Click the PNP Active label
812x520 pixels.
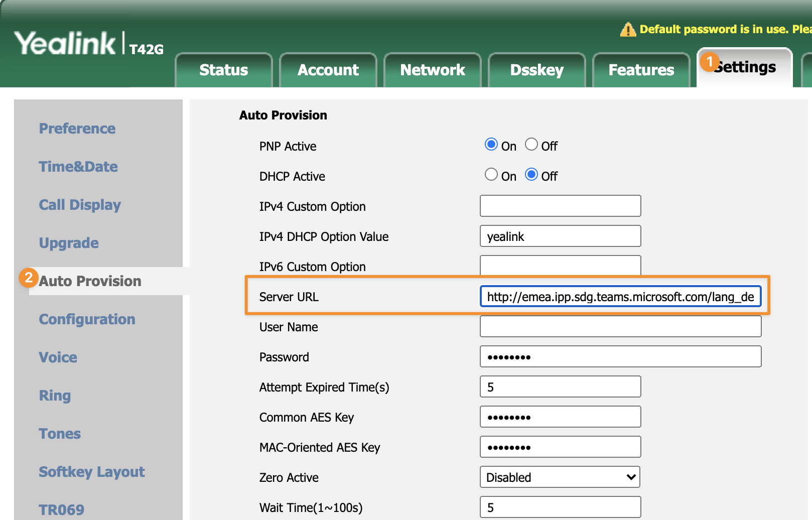point(288,146)
